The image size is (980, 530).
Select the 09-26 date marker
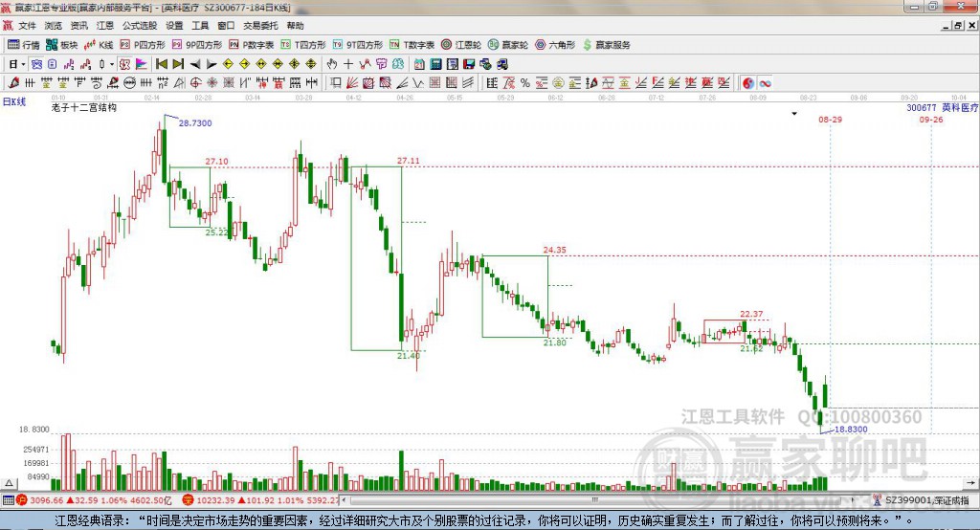pyautogui.click(x=930, y=120)
